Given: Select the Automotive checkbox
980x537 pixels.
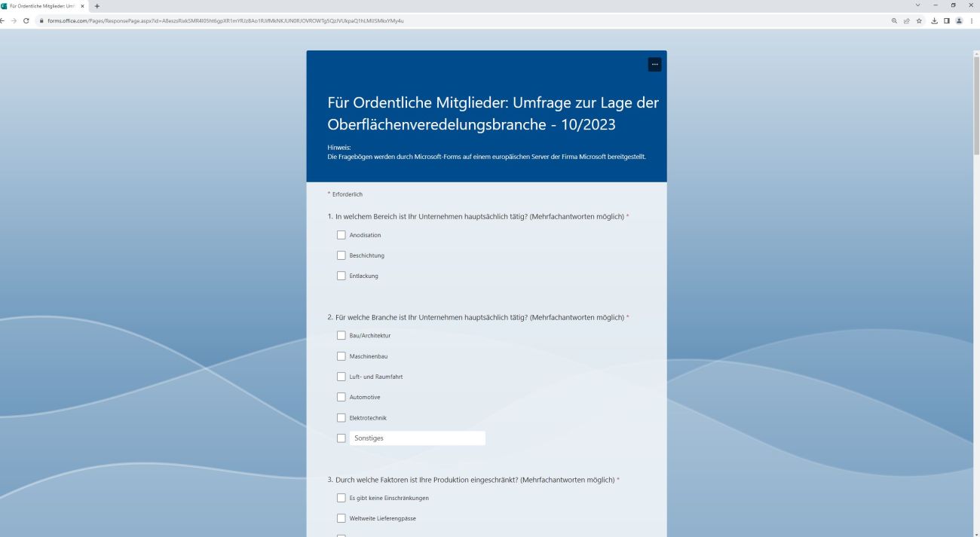Looking at the screenshot, I should coord(341,397).
